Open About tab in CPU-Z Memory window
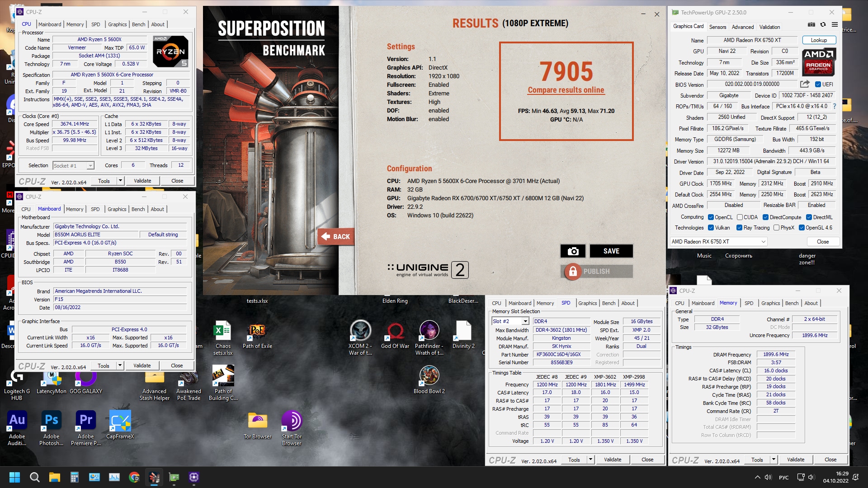This screenshot has width=868, height=488. coord(811,303)
